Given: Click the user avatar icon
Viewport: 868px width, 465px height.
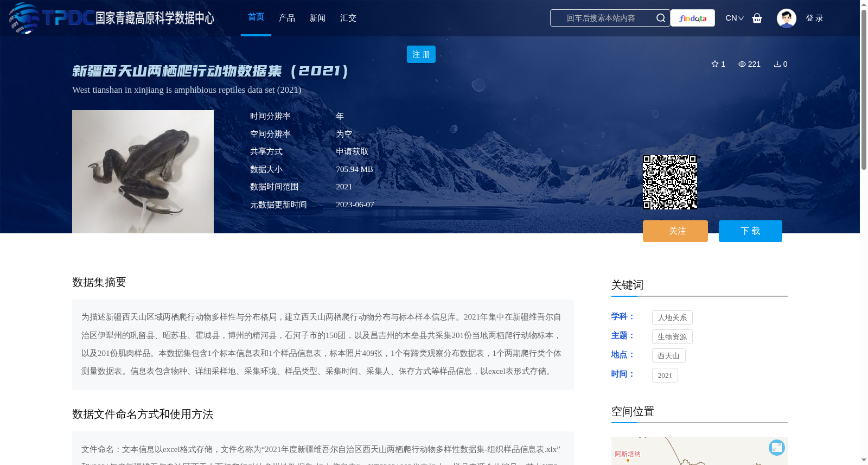Looking at the screenshot, I should pyautogui.click(x=786, y=18).
